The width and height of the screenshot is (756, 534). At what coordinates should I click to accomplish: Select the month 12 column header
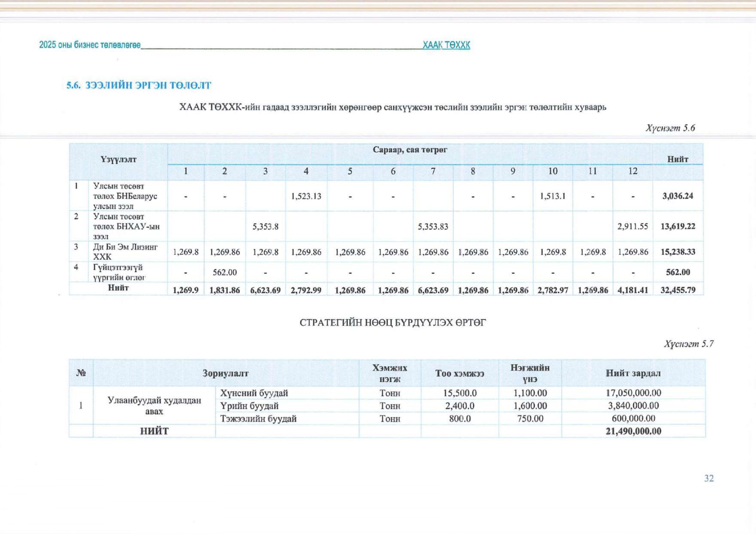point(632,171)
